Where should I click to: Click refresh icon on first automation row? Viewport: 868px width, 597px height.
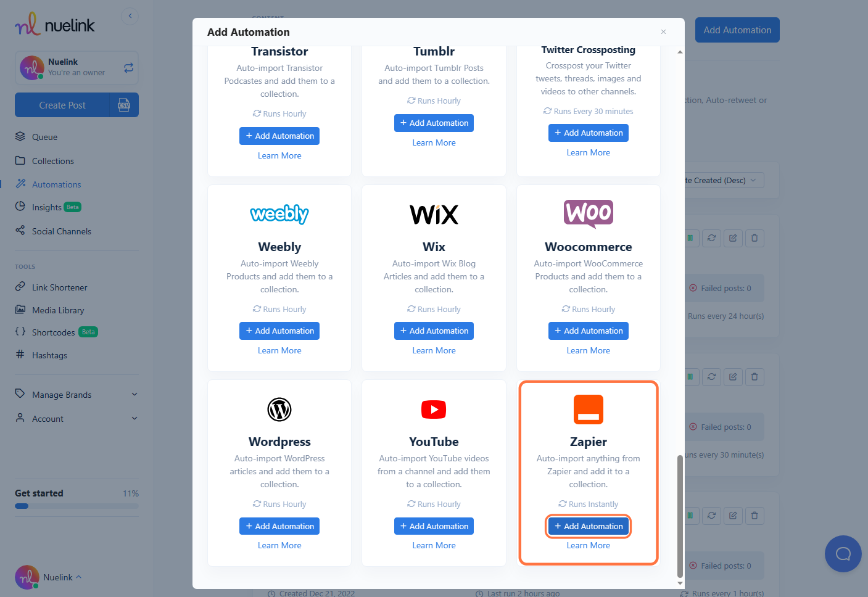point(711,238)
